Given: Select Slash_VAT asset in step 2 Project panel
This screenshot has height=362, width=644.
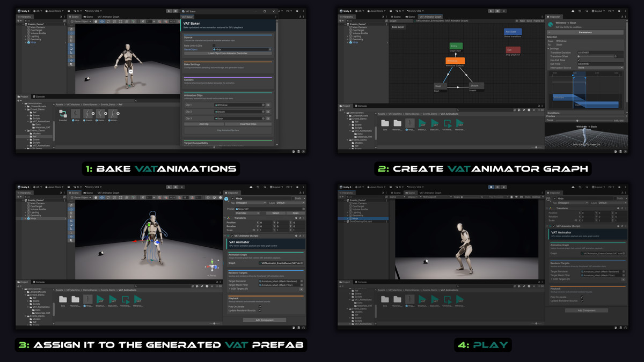Looking at the screenshot, I should pos(435,124).
